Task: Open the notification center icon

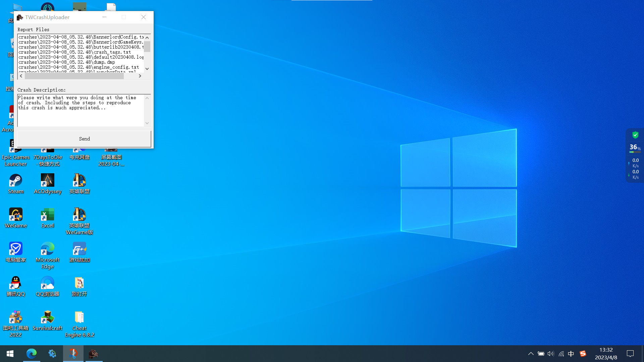Action: [630, 354]
